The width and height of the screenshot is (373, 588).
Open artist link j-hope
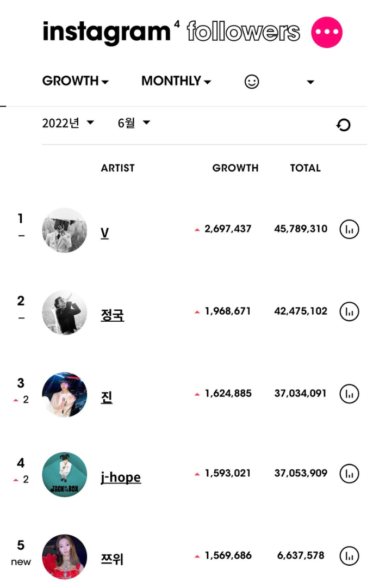click(x=121, y=477)
